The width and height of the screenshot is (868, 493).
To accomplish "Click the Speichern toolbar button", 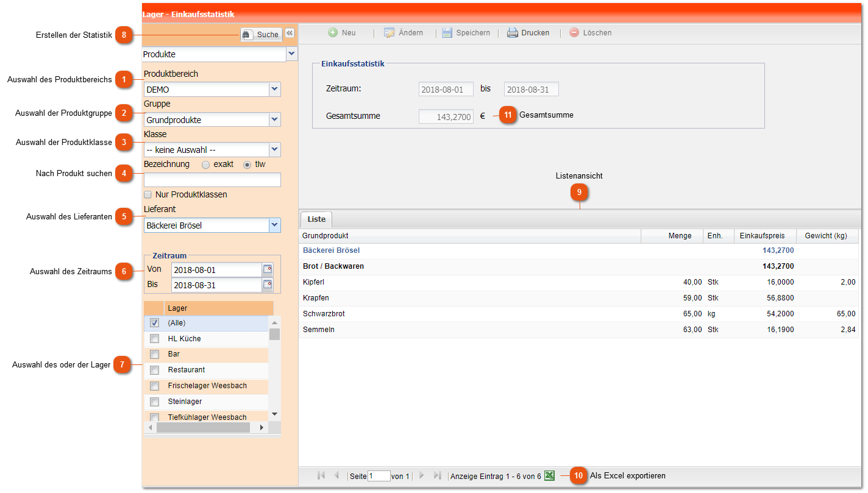I will coord(466,33).
